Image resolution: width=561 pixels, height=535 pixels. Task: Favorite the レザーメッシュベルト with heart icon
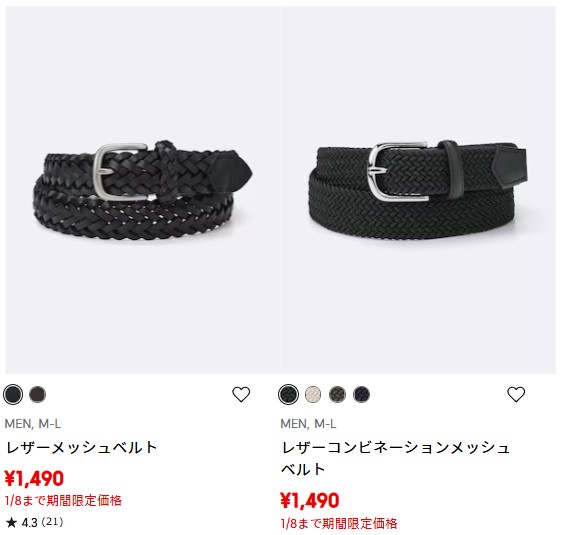pyautogui.click(x=241, y=394)
